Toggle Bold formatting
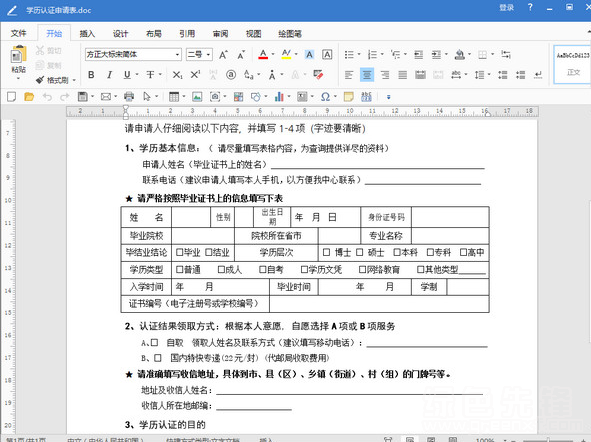The width and height of the screenshot is (591, 442). tap(91, 75)
